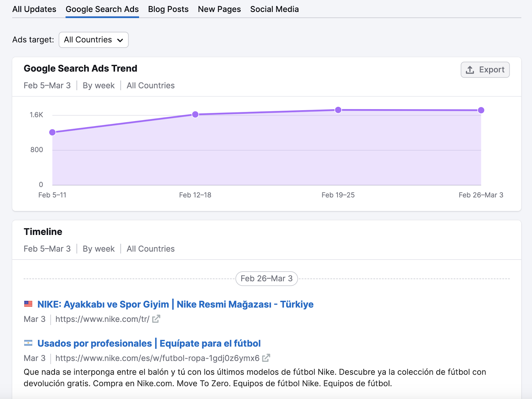The image size is (532, 399).
Task: Select the Feb 5–11 data point on chart
Action: (52, 132)
